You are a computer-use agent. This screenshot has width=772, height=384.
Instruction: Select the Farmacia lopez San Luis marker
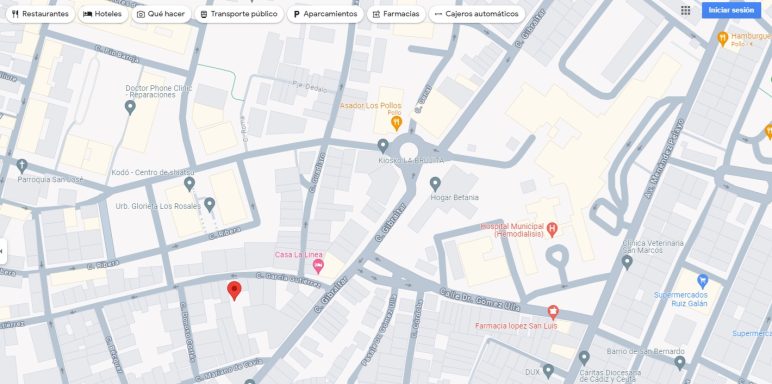pos(553,312)
